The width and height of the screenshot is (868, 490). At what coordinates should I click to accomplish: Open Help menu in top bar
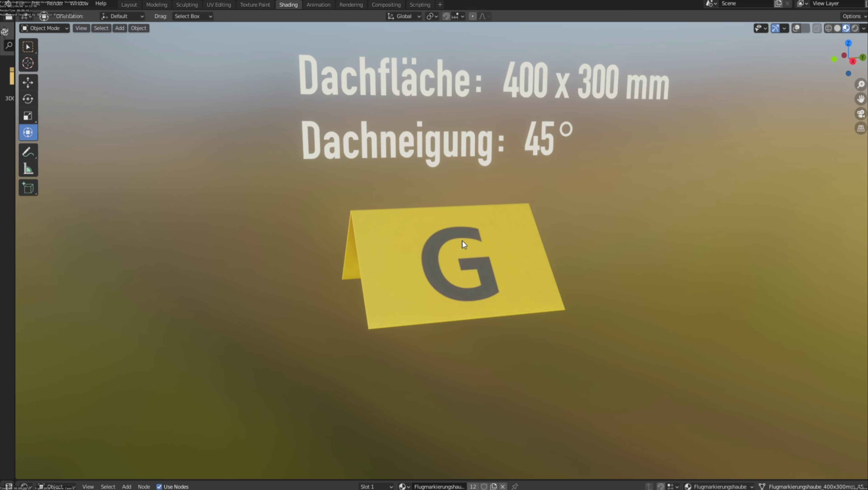point(101,3)
